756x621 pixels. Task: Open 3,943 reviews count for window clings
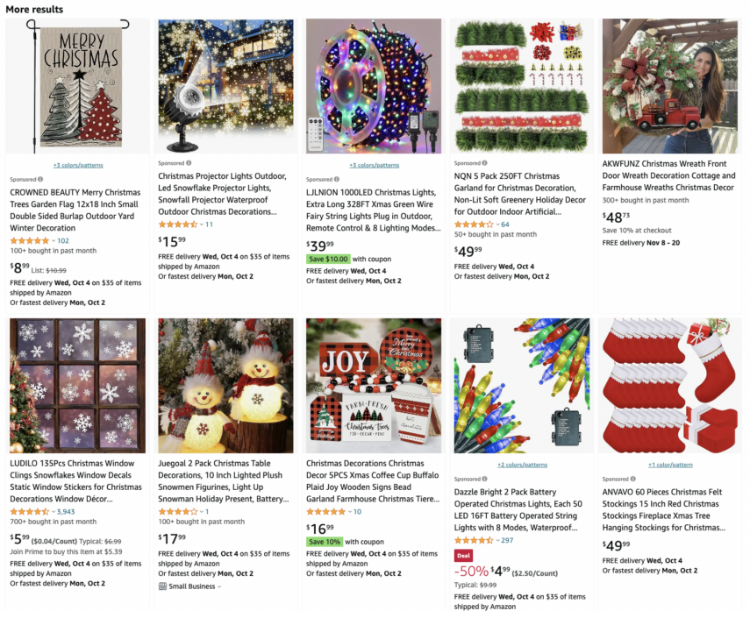[x=66, y=512]
